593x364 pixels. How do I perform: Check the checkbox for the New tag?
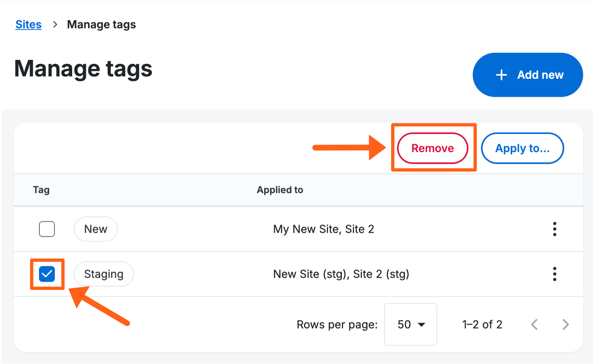pyautogui.click(x=47, y=229)
